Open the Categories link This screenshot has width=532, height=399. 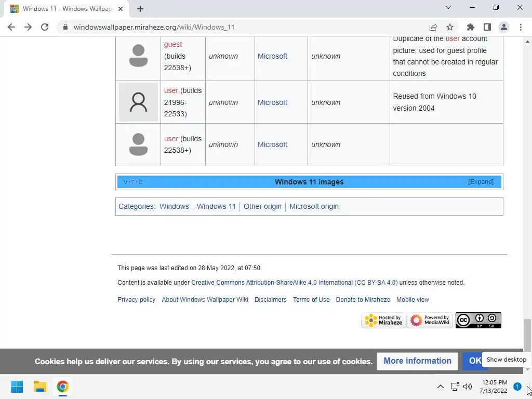tap(136, 206)
